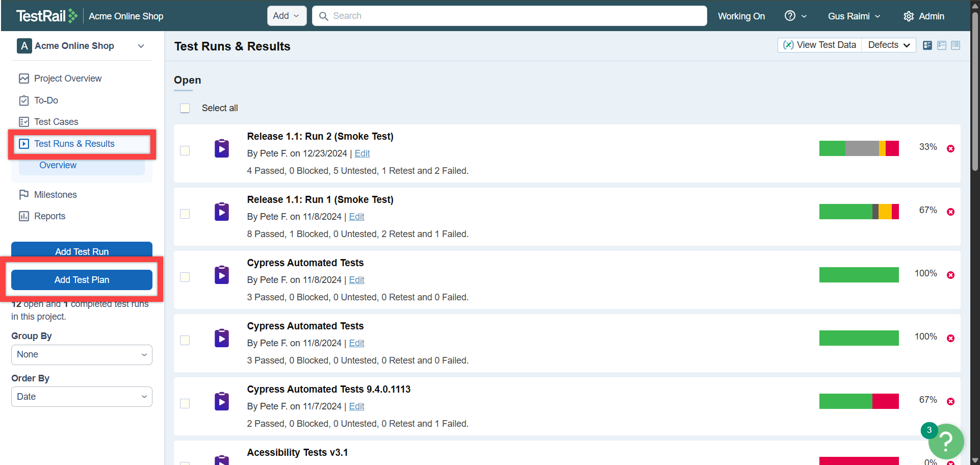
Task: Close the Release 1.1: Run 1 test run with red X
Action: [x=950, y=212]
